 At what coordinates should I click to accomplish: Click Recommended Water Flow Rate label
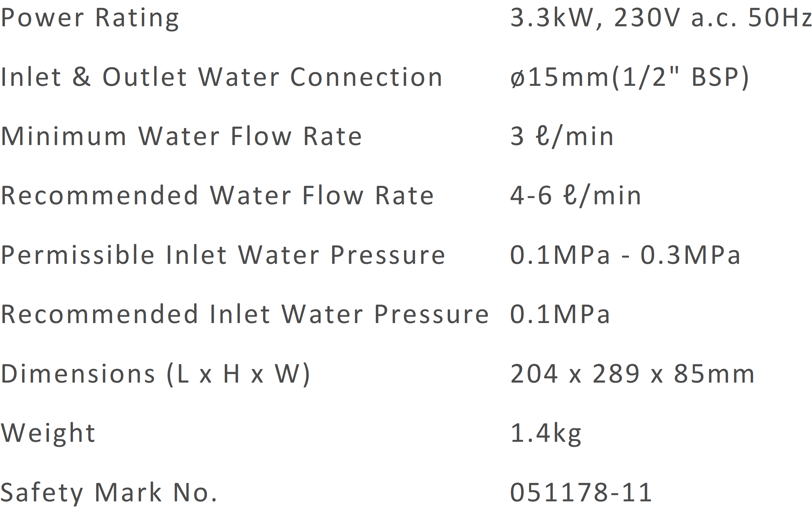(217, 195)
